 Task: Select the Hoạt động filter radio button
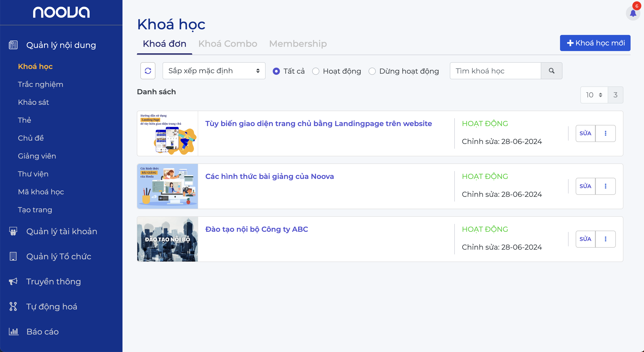coord(316,71)
